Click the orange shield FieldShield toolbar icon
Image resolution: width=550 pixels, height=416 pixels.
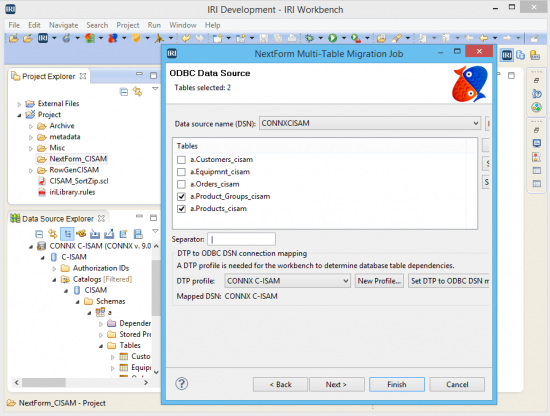pos(136,38)
